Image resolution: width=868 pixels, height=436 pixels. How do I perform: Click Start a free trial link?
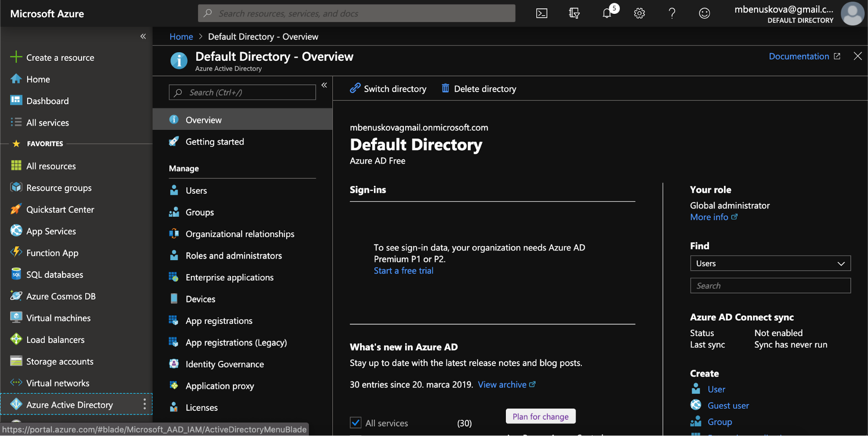coord(403,270)
